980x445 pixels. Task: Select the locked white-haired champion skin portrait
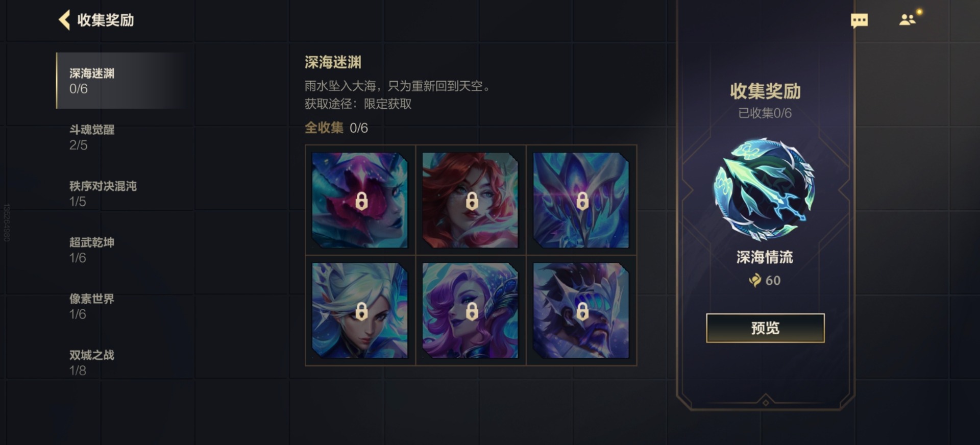point(360,310)
